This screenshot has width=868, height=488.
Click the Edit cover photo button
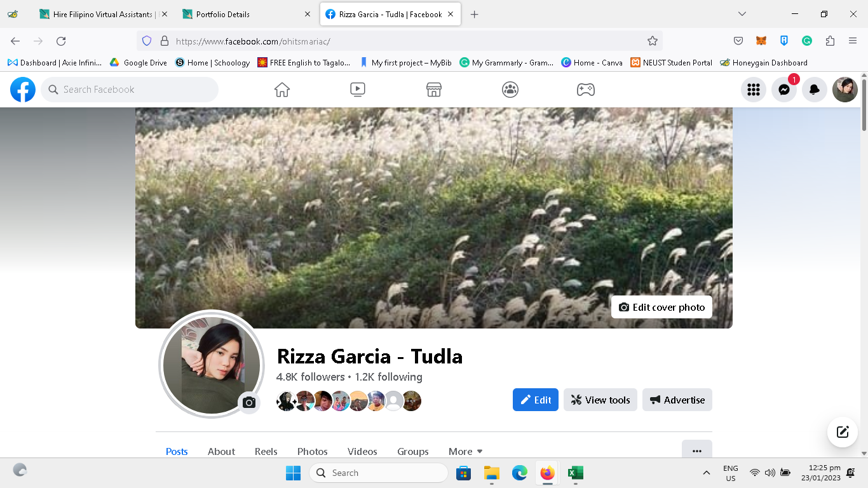(x=661, y=307)
